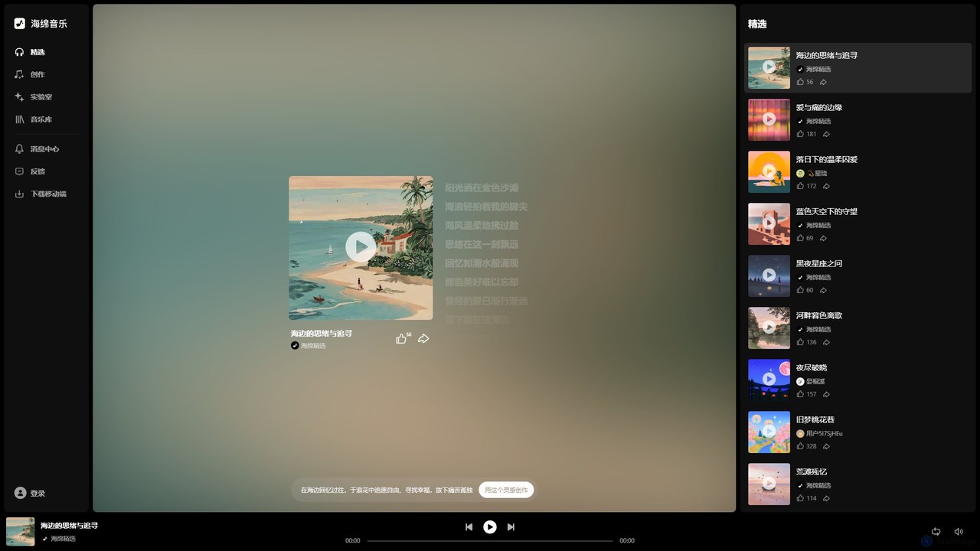Share 夜尽破晓 via arrow icon

tap(826, 394)
